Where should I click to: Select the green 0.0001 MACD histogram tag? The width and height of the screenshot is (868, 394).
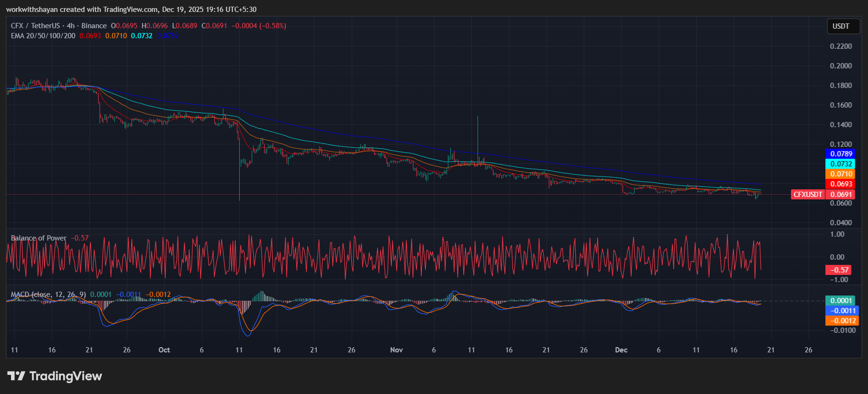[x=841, y=301]
